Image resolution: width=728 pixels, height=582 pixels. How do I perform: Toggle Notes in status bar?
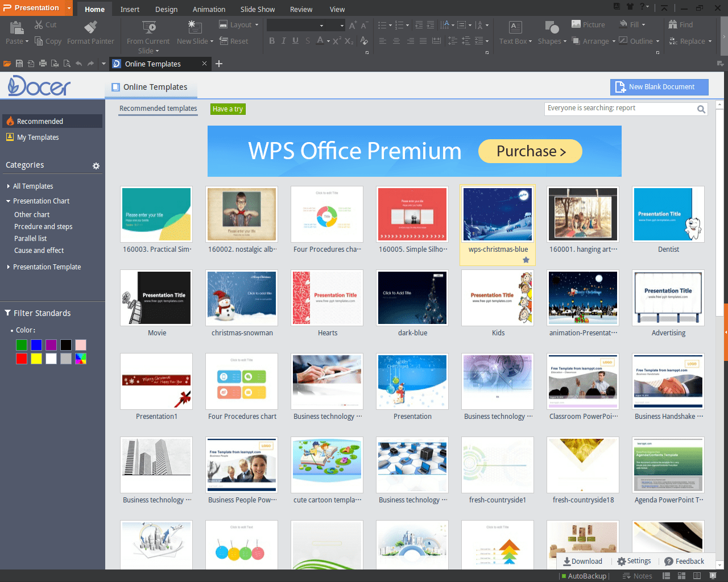click(x=637, y=576)
